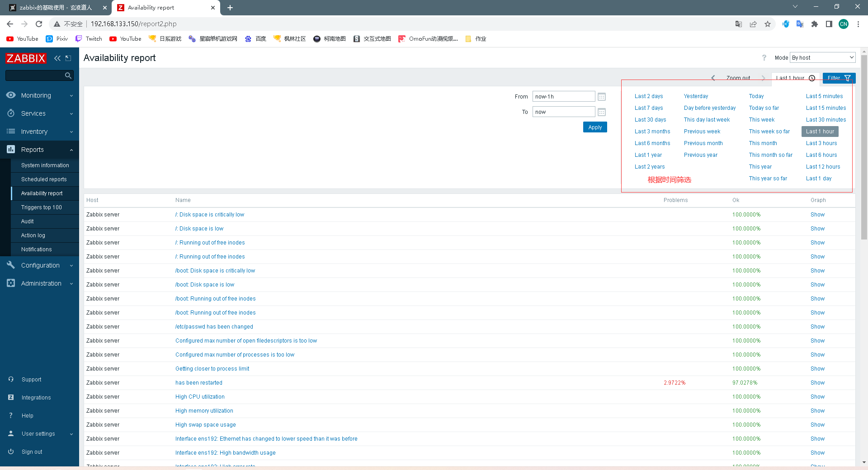The height and width of the screenshot is (470, 868).
Task: Select Last 7 days time range
Action: [648, 108]
